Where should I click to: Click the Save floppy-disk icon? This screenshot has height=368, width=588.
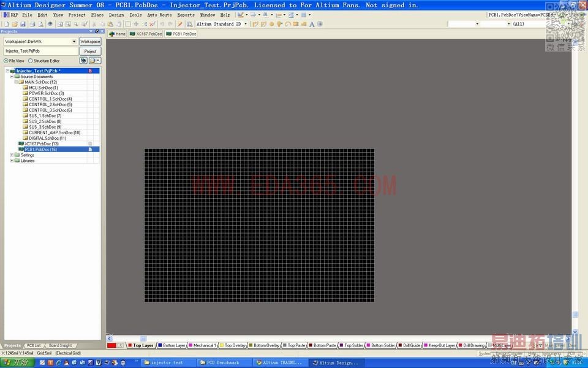(x=23, y=24)
